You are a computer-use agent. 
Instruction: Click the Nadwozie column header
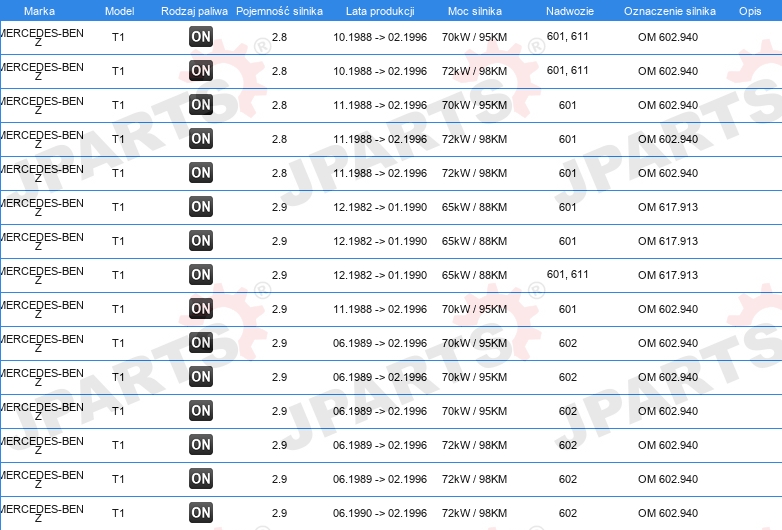(x=570, y=11)
